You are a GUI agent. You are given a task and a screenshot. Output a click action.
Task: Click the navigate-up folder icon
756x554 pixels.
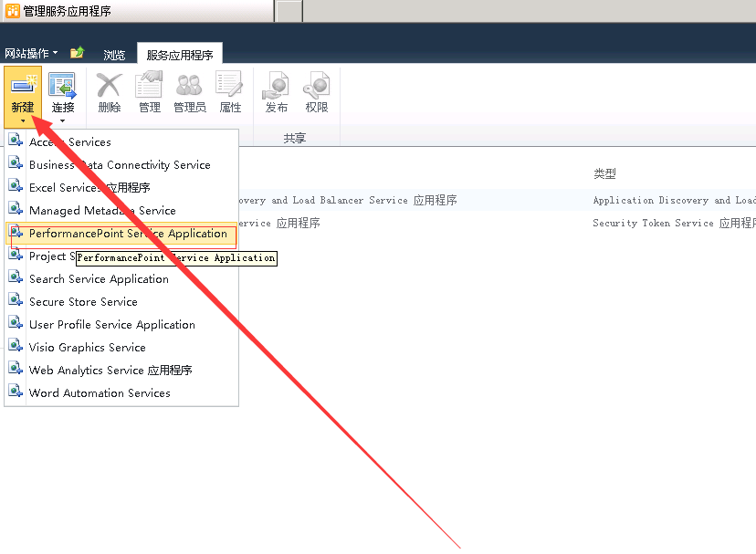77,53
